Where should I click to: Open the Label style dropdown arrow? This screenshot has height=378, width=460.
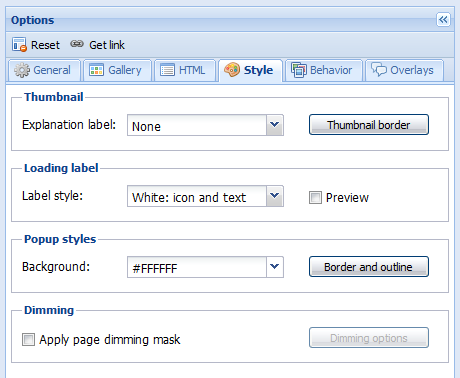point(275,196)
